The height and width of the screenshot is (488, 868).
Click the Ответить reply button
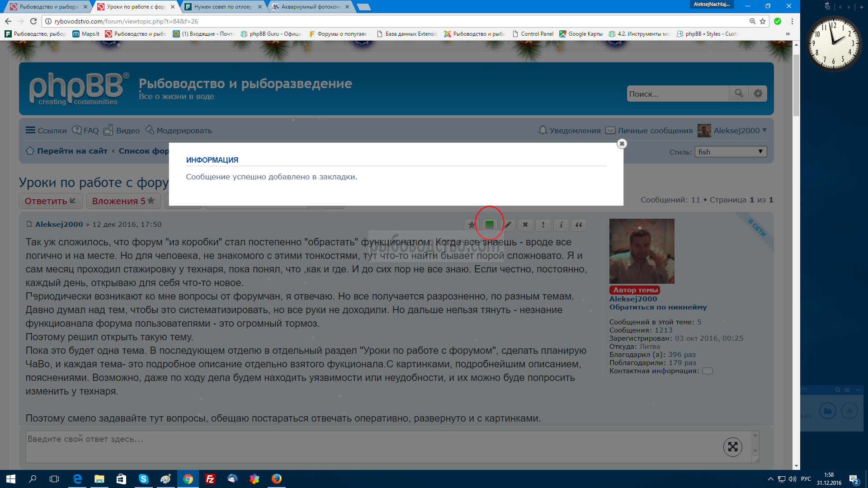50,201
